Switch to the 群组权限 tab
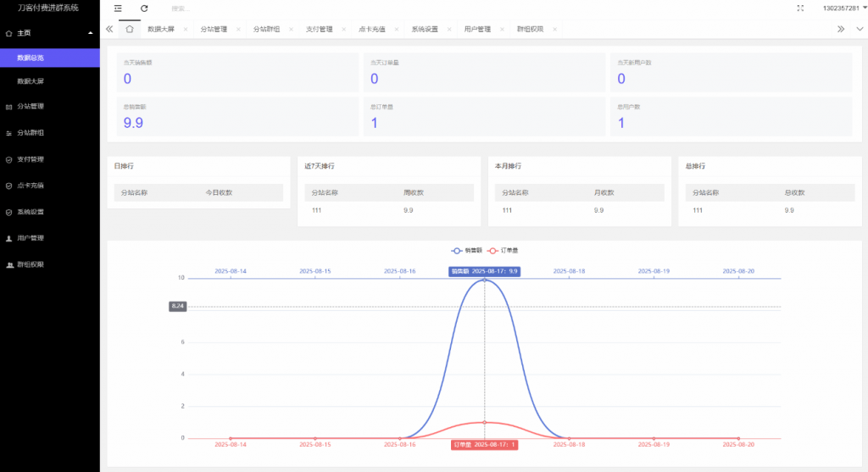This screenshot has height=472, width=868. pos(531,30)
